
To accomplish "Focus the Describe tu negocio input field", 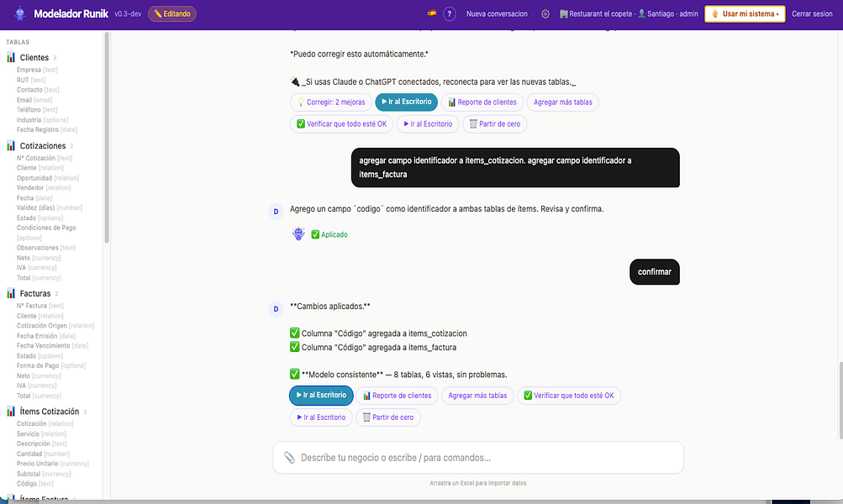I will click(x=478, y=458).
